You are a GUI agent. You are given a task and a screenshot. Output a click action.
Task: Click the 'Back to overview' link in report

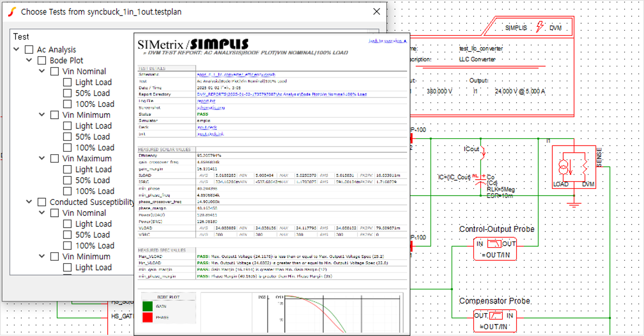[387, 40]
